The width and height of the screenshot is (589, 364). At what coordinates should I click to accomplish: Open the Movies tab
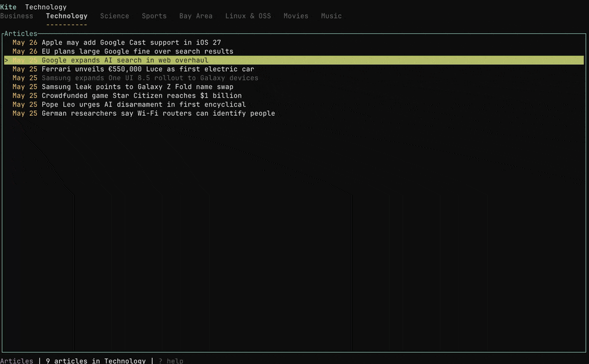click(x=296, y=16)
